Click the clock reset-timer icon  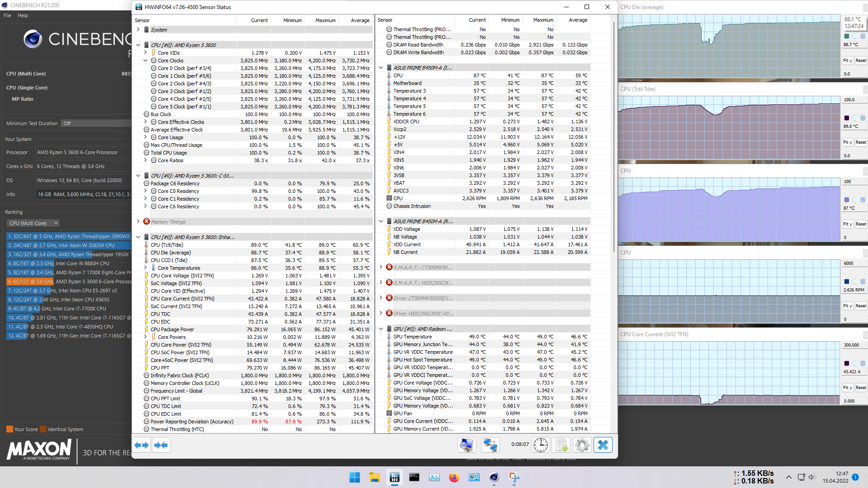(x=541, y=445)
